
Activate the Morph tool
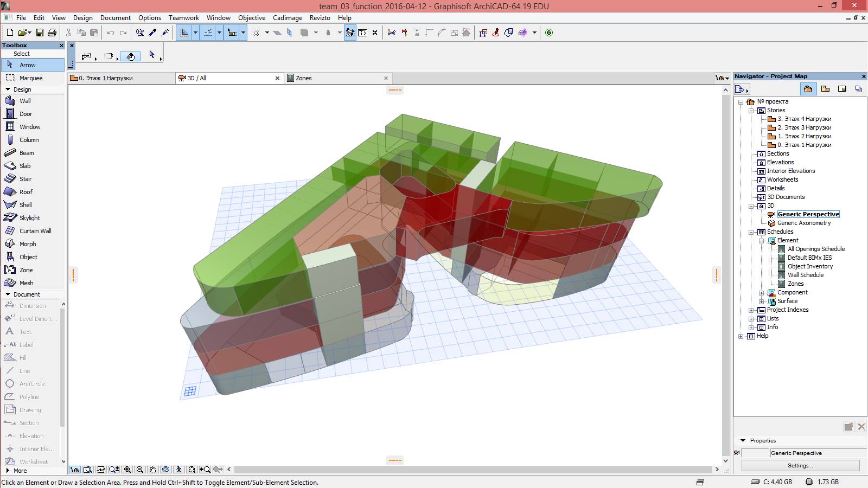tap(33, 244)
